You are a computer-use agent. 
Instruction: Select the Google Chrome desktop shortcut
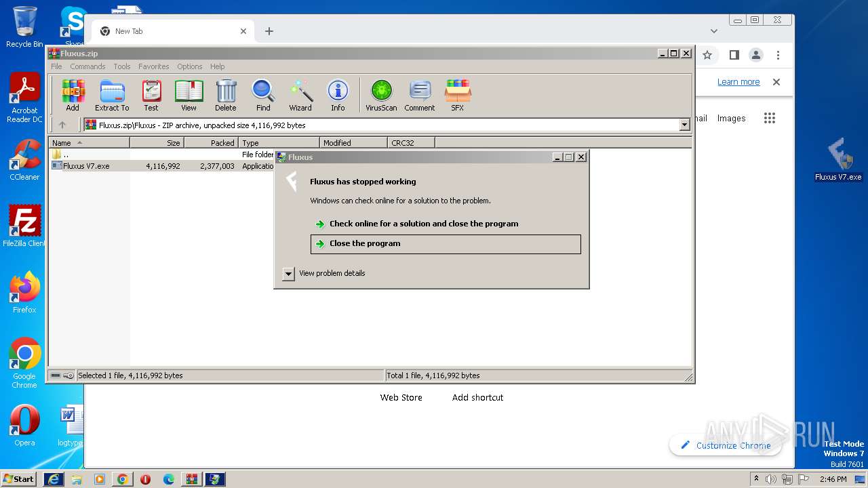click(24, 363)
